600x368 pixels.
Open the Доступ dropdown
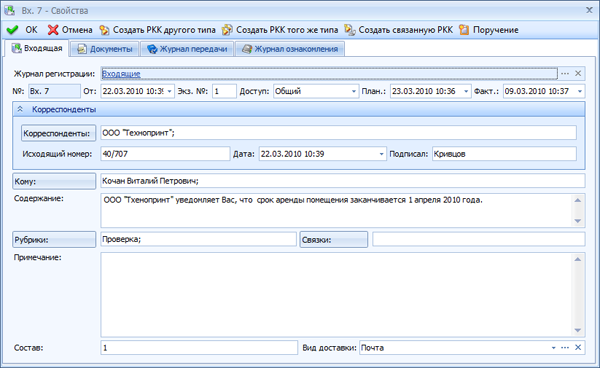point(354,91)
